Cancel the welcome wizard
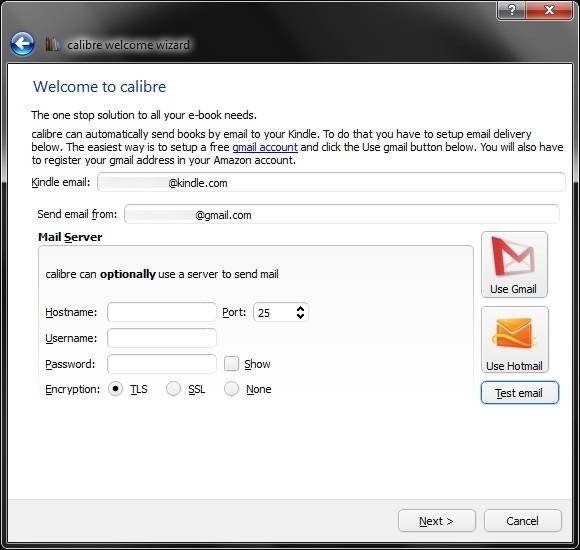Image resolution: width=580 pixels, height=550 pixels. click(x=522, y=521)
